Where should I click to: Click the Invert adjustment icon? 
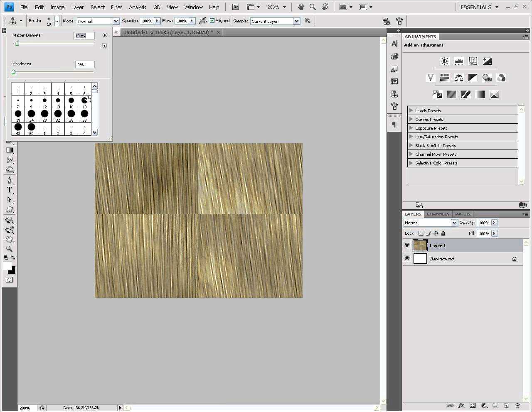click(x=438, y=95)
